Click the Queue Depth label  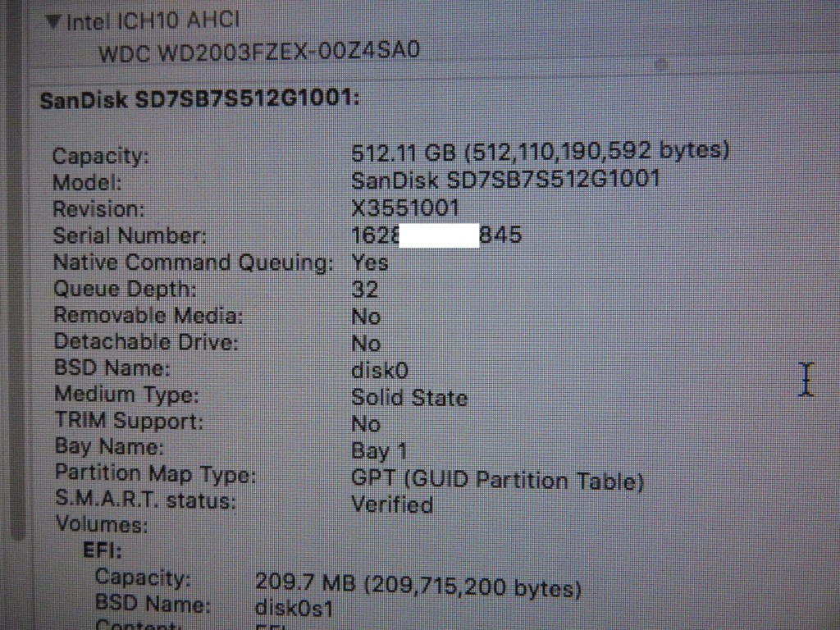[x=125, y=290]
